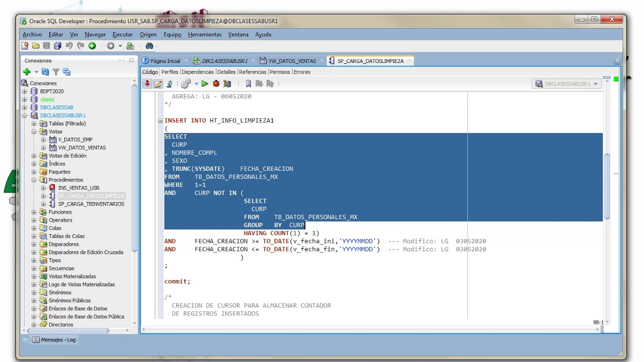Collapse the Procedimientos tree node
The image size is (644, 362).
coord(34,180)
